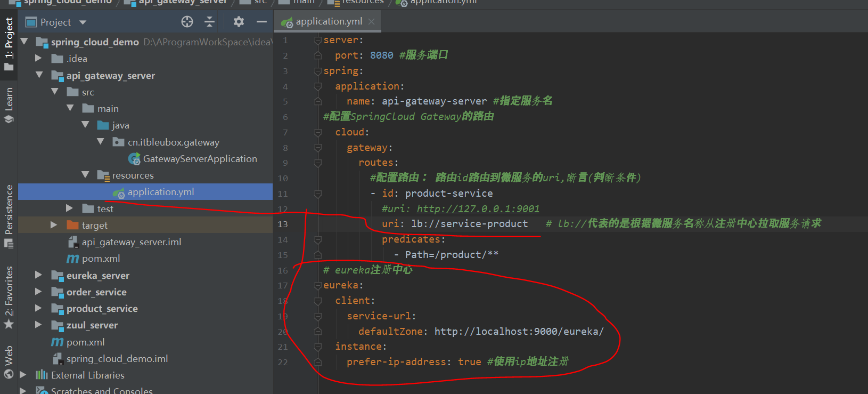Expand the target folder arrow
868x394 pixels.
(x=54, y=225)
